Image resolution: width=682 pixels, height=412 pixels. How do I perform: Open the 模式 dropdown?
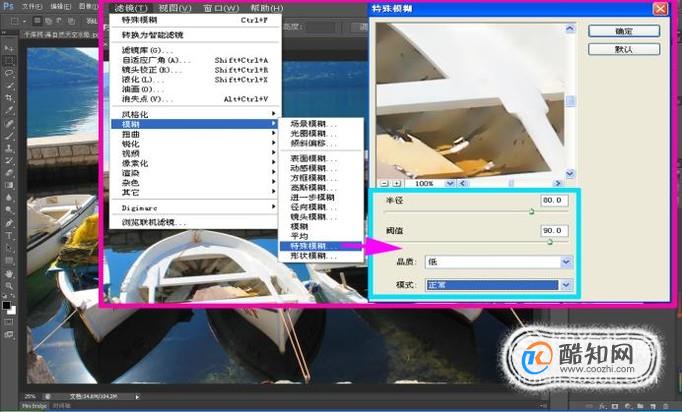[x=498, y=285]
